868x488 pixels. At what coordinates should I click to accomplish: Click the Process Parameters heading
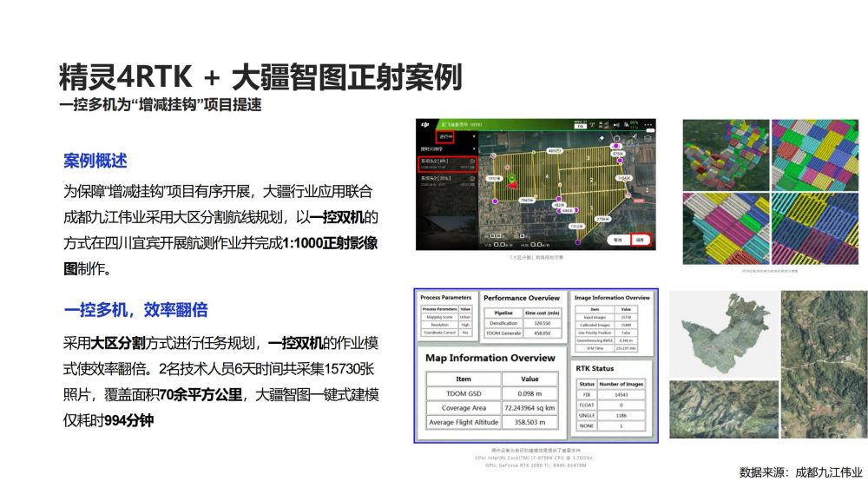445,298
